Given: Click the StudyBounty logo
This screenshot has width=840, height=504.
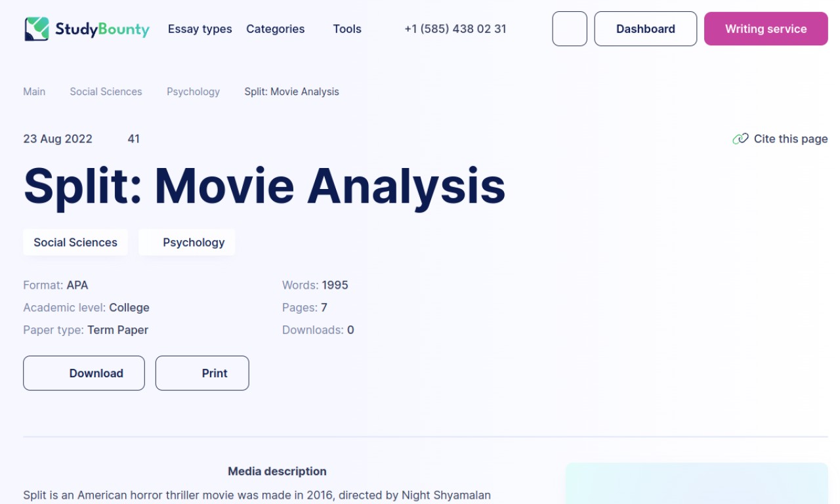Looking at the screenshot, I should (87, 29).
